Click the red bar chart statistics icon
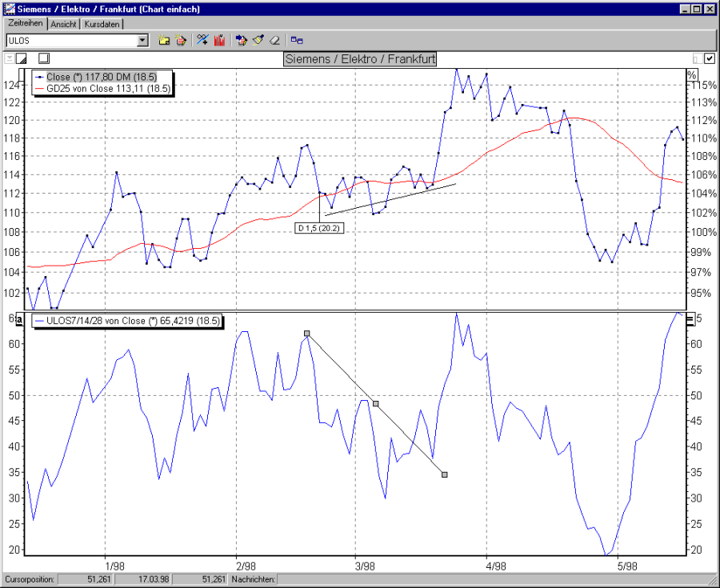 tap(219, 39)
